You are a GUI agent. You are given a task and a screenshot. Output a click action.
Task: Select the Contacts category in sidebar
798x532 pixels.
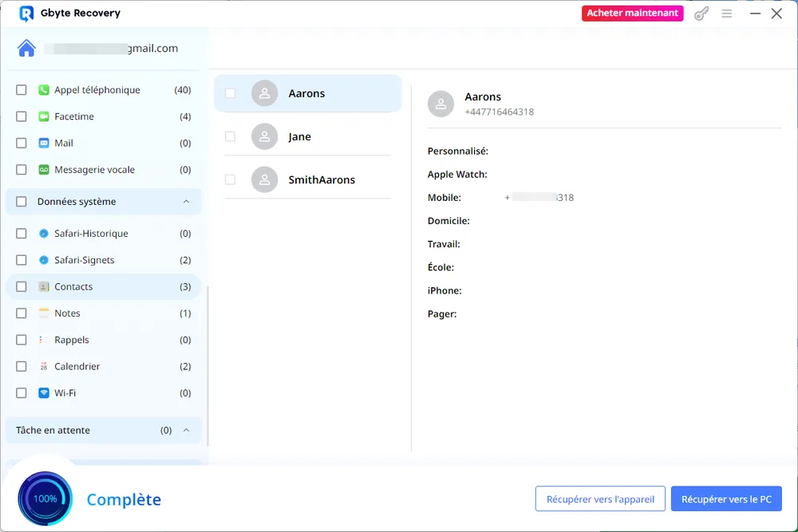pyautogui.click(x=73, y=287)
